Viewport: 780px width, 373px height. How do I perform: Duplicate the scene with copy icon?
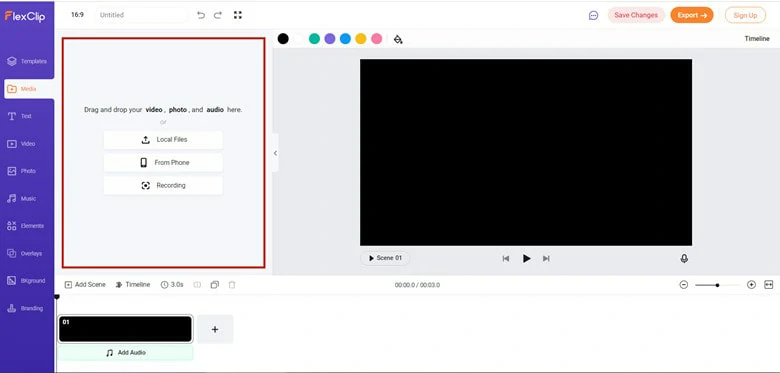[x=214, y=285]
